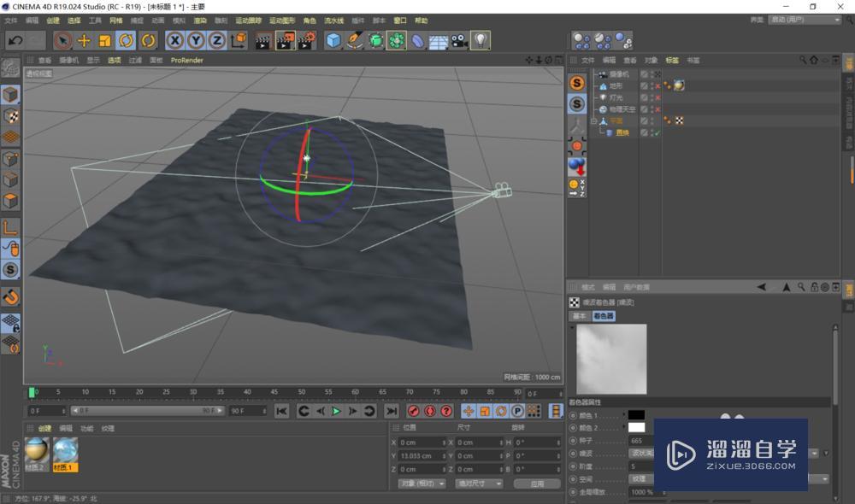Open the 文件 menu in menu bar
This screenshot has height=504, width=855.
coord(11,21)
